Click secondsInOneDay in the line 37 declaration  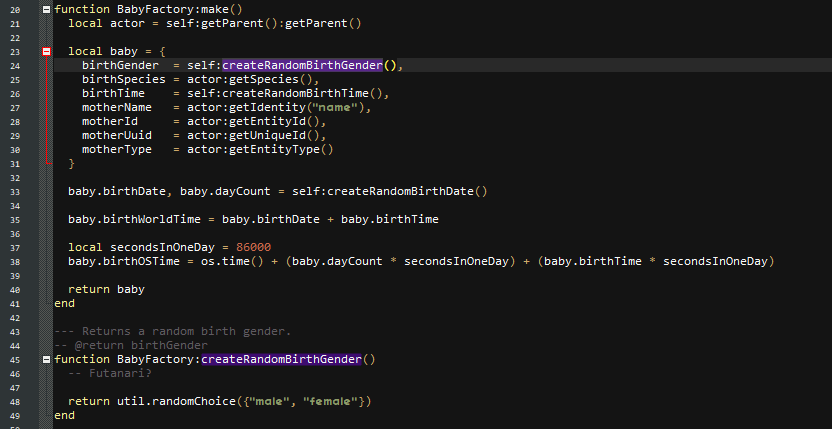pyautogui.click(x=162, y=247)
